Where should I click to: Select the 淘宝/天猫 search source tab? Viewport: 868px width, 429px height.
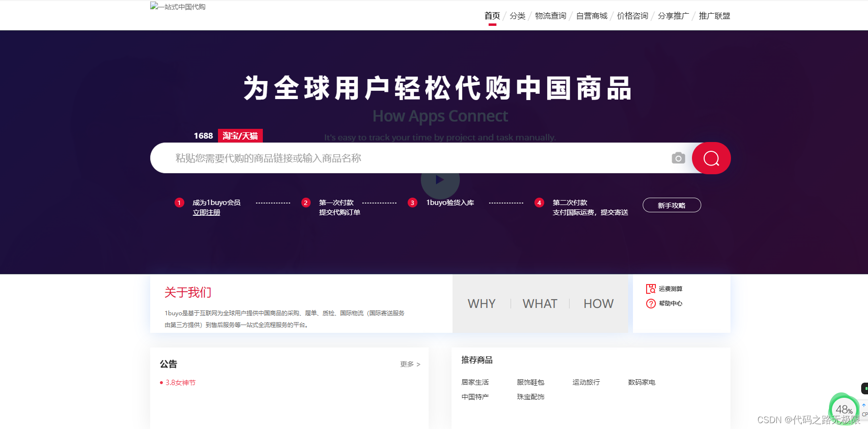pos(240,136)
